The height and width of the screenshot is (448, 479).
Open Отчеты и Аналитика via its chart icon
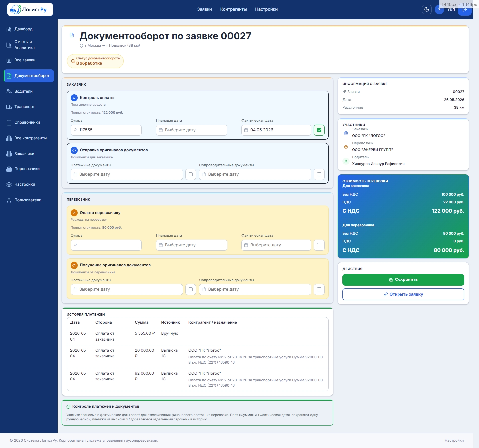pos(9,45)
